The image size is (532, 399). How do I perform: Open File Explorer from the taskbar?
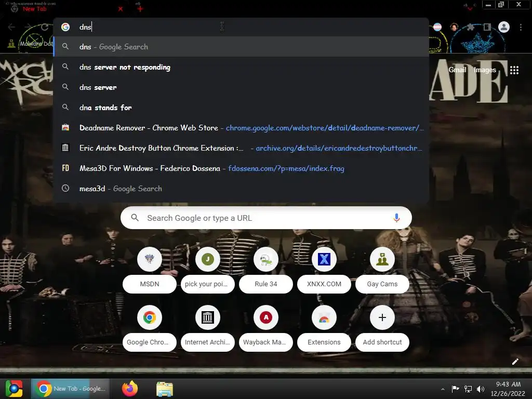(x=165, y=389)
